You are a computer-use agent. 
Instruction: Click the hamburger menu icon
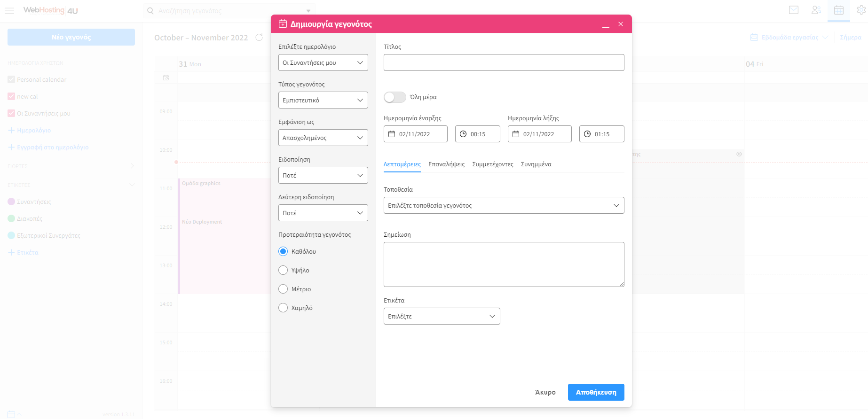[9, 10]
